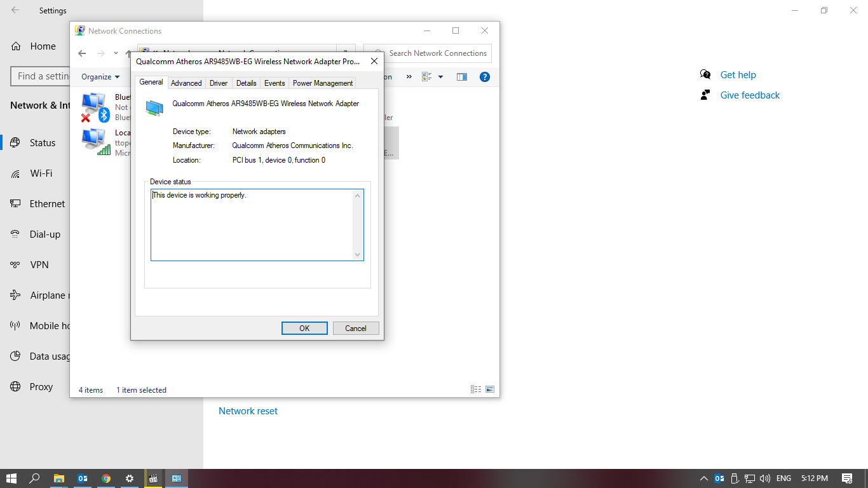Click the ENG language indicator

click(x=783, y=478)
